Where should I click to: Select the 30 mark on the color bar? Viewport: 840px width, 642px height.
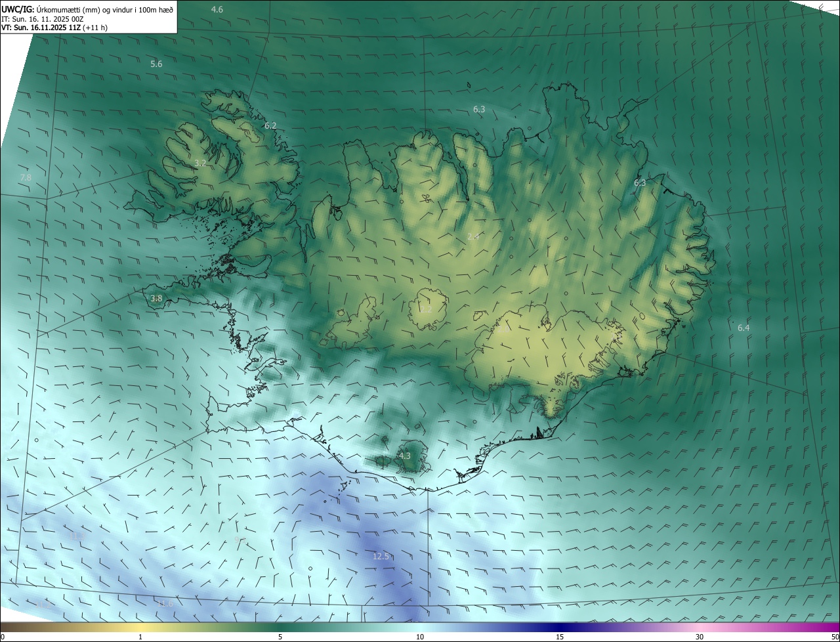(x=700, y=637)
